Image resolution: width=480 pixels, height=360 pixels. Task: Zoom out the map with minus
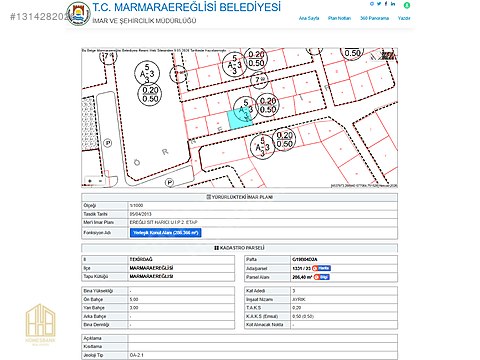(x=100, y=181)
